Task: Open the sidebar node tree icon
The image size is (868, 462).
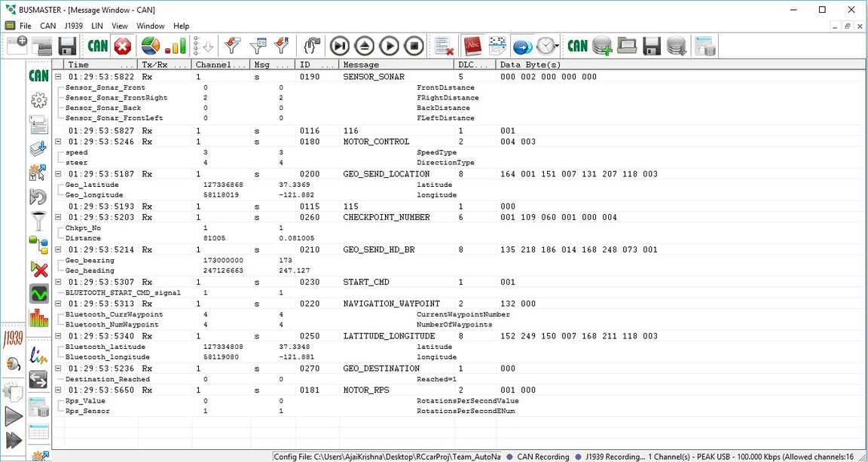Action: (38, 245)
